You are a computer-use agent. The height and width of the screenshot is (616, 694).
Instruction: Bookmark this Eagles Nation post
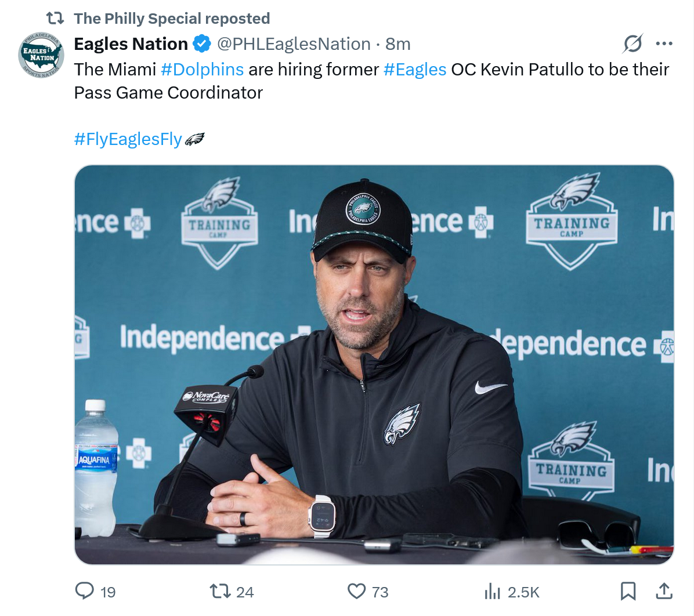coord(628,591)
